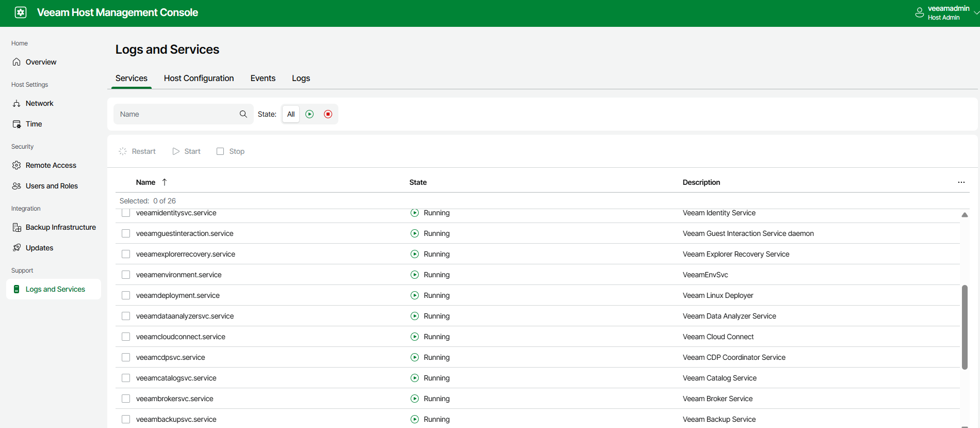Image resolution: width=980 pixels, height=428 pixels.
Task: Click the search magnifier icon
Action: (x=243, y=114)
